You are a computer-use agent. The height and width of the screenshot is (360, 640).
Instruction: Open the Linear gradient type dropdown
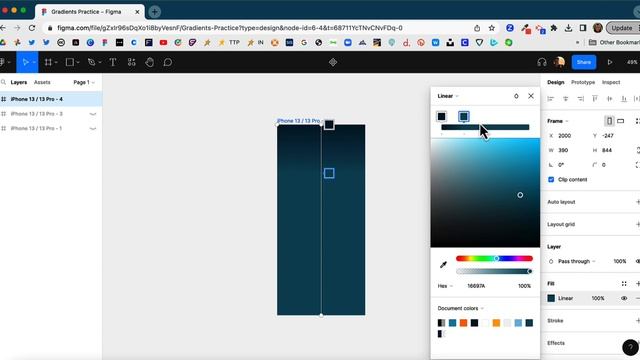(x=448, y=96)
